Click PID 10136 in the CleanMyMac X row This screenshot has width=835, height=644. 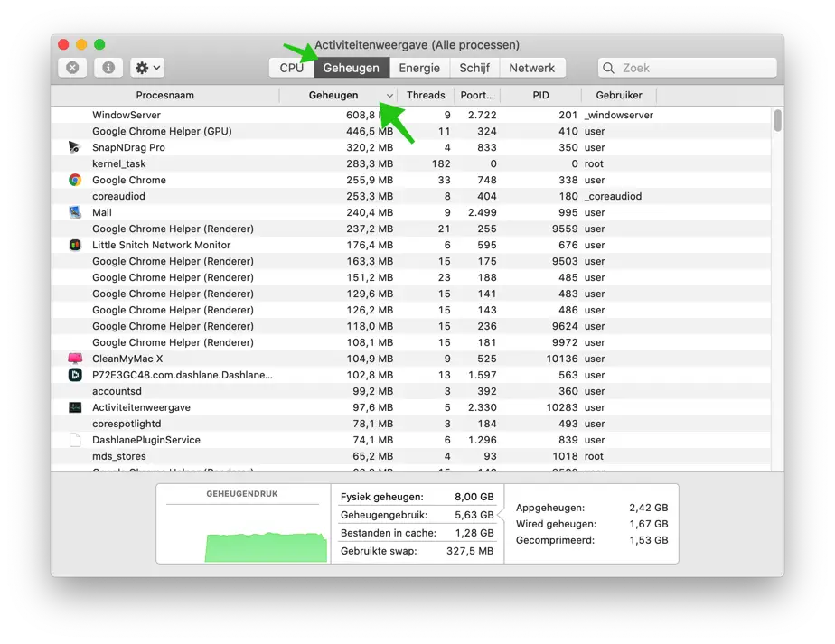click(562, 359)
